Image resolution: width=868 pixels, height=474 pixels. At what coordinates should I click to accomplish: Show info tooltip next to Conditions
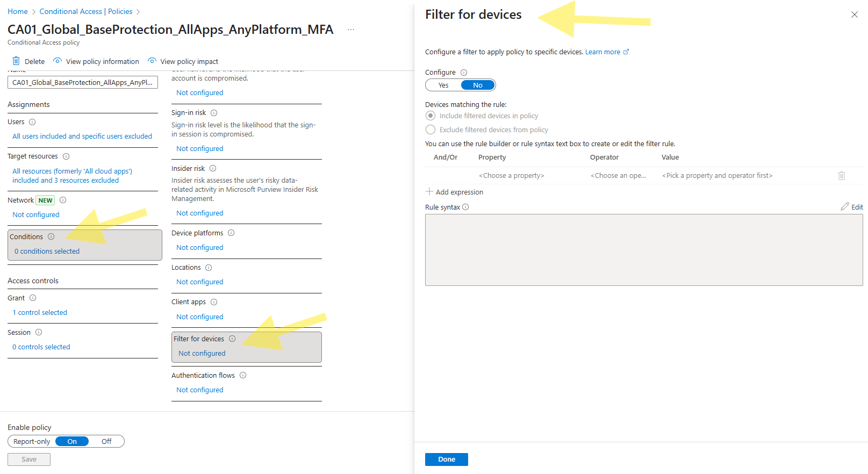pyautogui.click(x=51, y=236)
